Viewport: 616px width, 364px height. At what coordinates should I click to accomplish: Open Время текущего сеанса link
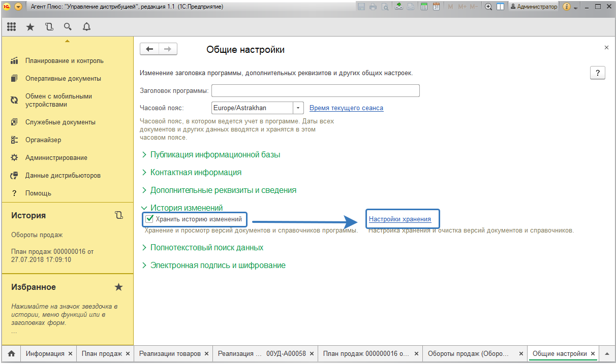tap(346, 108)
